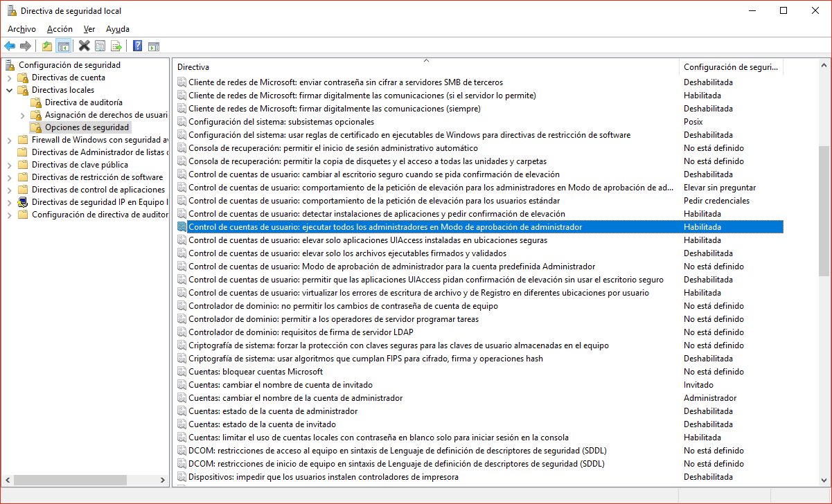Screen dimensions: 832x504
Task: Click the down arrow of the policy list scrollbar
Action: [824, 479]
